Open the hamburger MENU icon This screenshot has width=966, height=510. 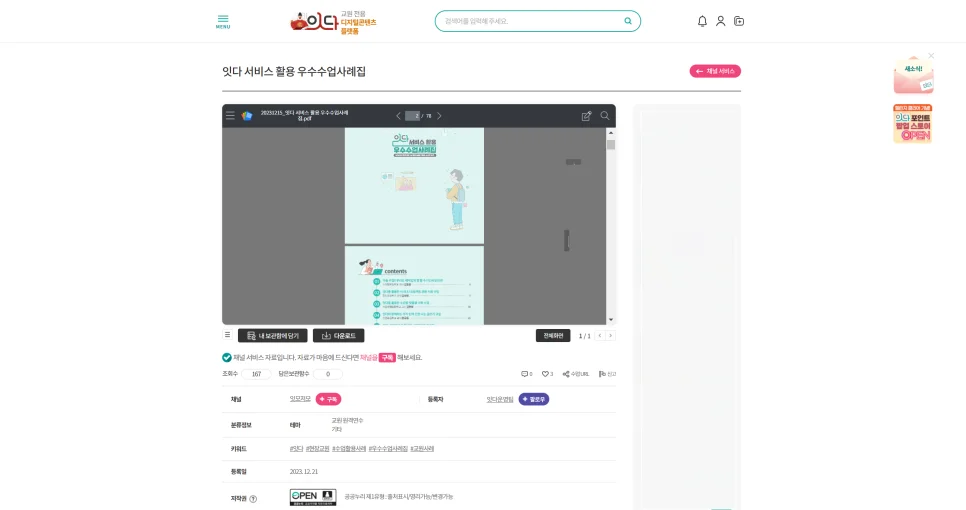click(223, 22)
